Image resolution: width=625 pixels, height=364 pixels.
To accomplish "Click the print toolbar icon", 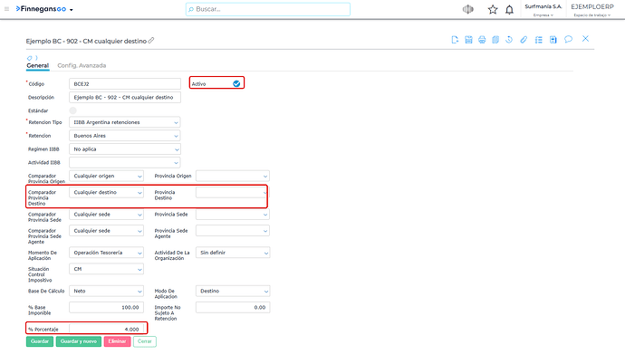I will pyautogui.click(x=482, y=40).
